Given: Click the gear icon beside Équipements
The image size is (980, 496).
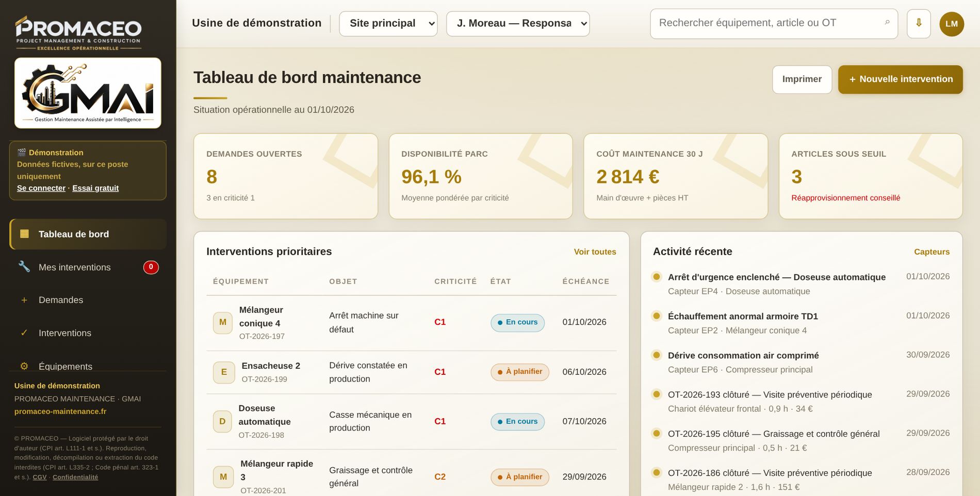Looking at the screenshot, I should pos(24,366).
